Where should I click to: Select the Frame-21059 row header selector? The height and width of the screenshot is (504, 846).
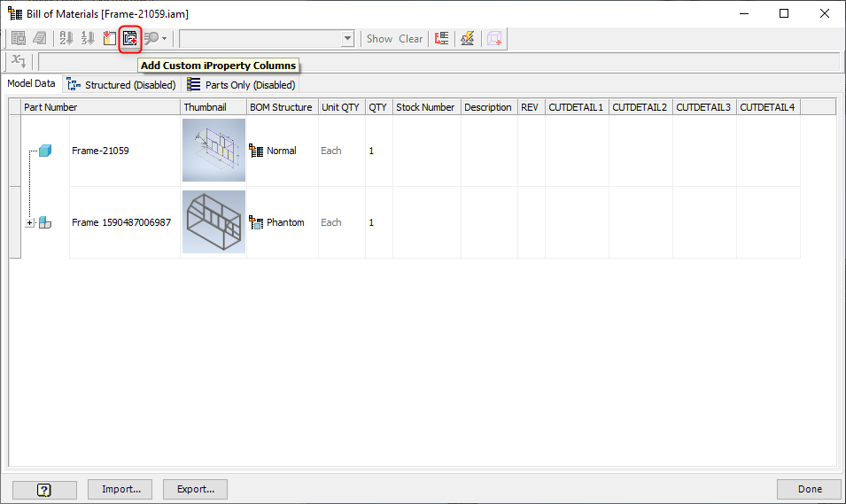(x=15, y=151)
